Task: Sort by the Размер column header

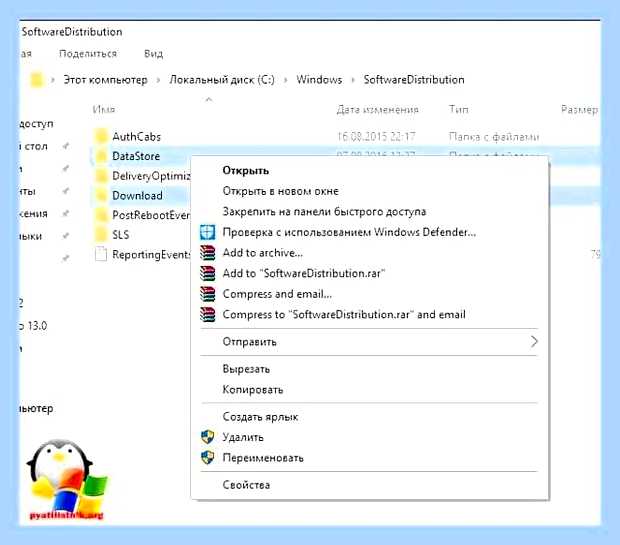Action: pyautogui.click(x=579, y=109)
